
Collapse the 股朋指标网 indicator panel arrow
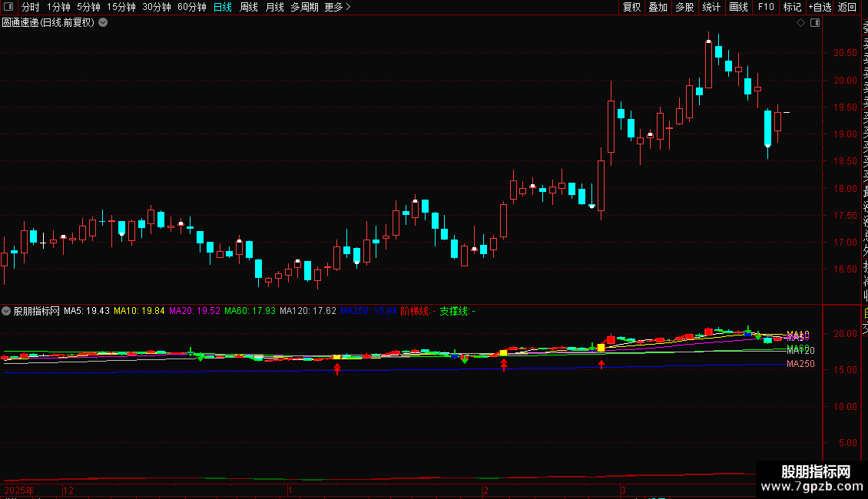click(6, 311)
